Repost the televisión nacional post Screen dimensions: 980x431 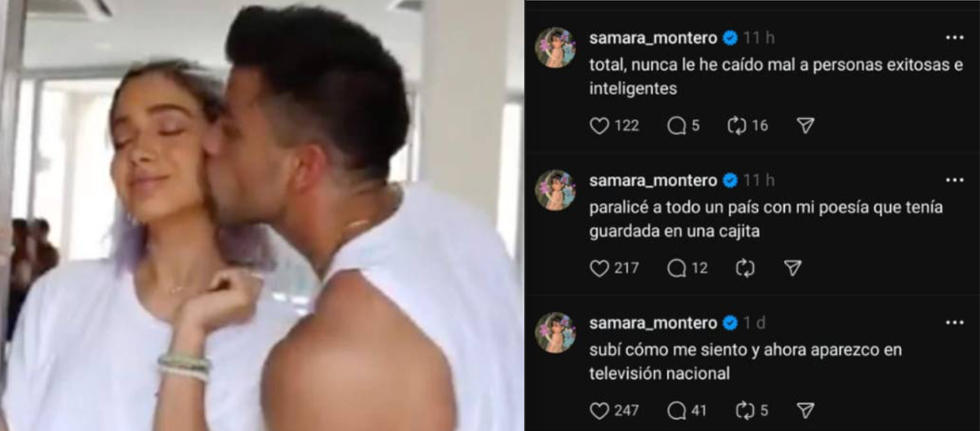[745, 412]
